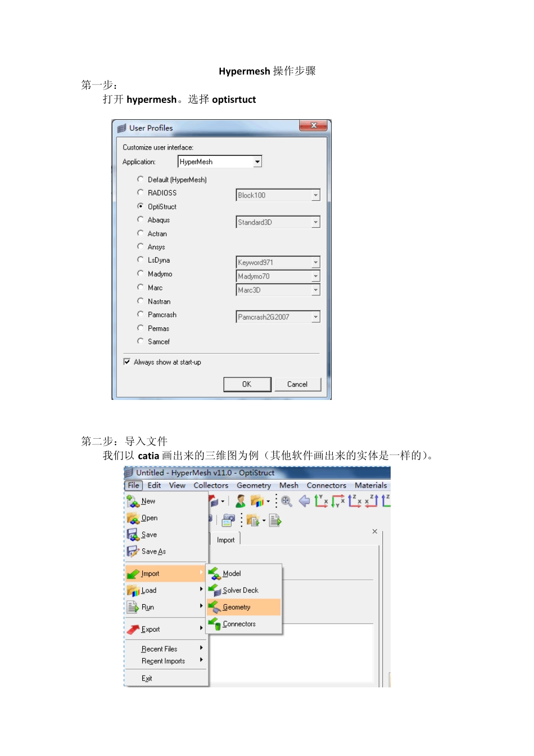The width and height of the screenshot is (534, 756).
Task: Open the Marc3D dropdown
Action: (278, 290)
